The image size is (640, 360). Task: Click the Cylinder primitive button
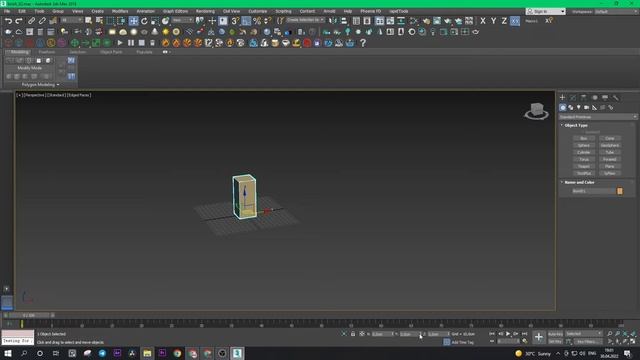click(x=584, y=152)
